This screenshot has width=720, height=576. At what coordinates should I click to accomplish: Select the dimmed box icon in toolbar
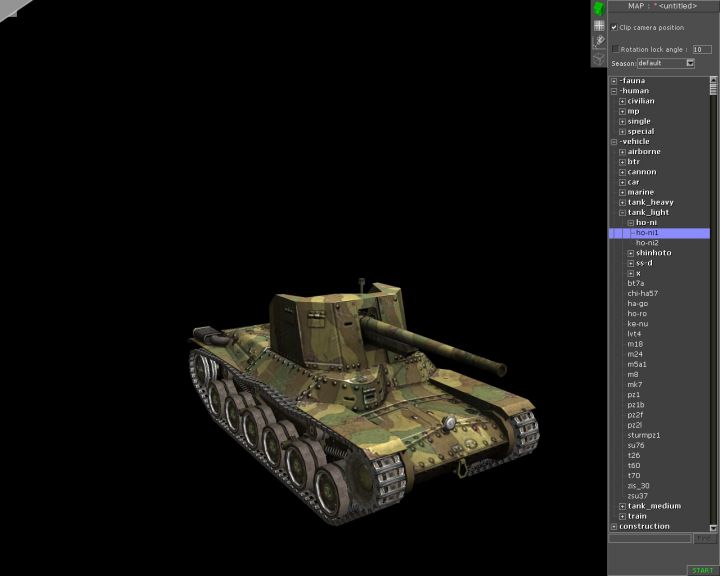pos(599,59)
